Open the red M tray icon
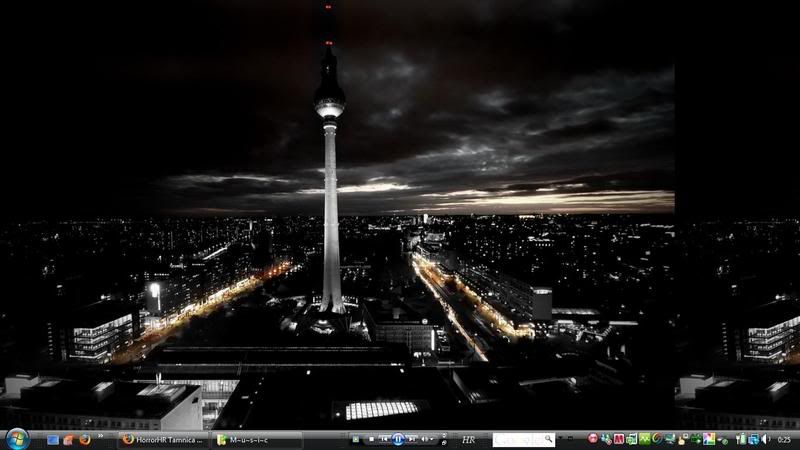The image size is (800, 450). pyautogui.click(x=619, y=439)
